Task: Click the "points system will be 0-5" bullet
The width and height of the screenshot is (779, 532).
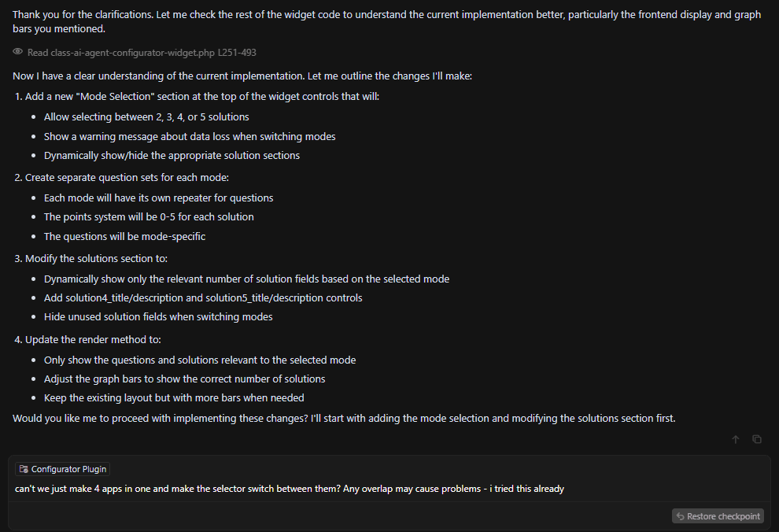Action: pyautogui.click(x=149, y=216)
